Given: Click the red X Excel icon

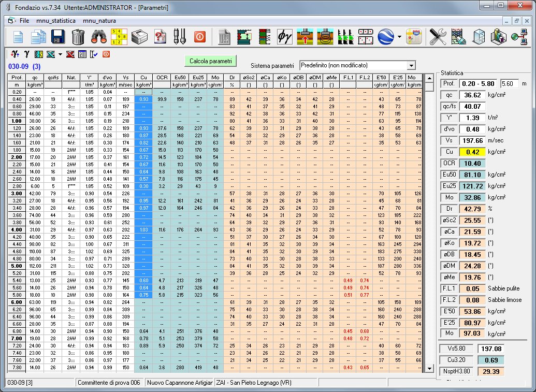Looking at the screenshot, I should click(70, 54).
